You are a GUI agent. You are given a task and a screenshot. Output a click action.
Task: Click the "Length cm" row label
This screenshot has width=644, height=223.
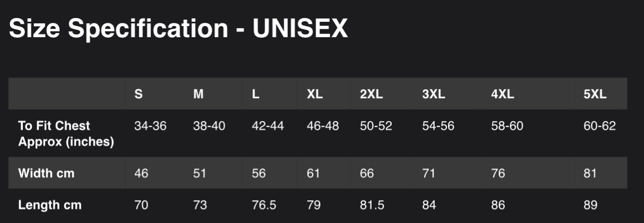(x=50, y=205)
